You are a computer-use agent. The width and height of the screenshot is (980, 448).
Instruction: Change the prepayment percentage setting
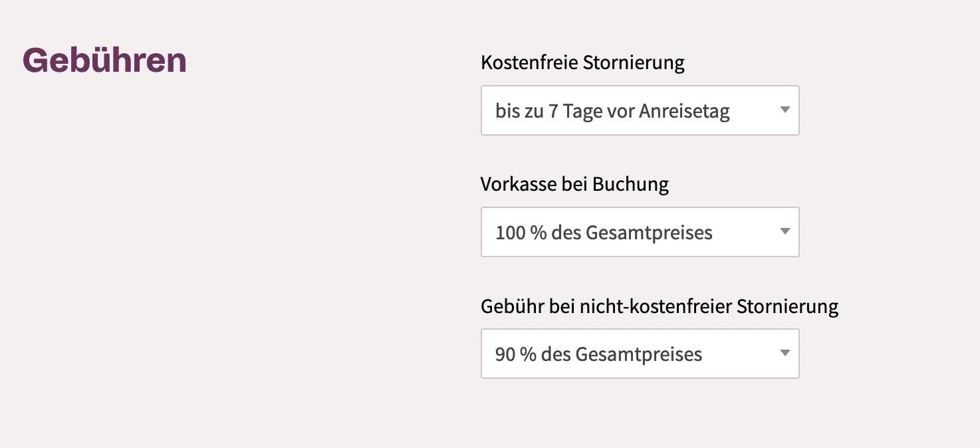[640, 232]
